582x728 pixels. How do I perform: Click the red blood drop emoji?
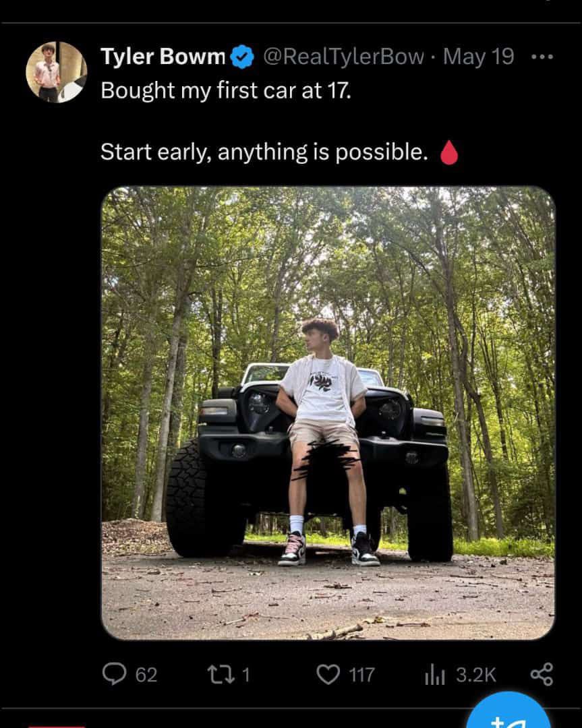[448, 153]
